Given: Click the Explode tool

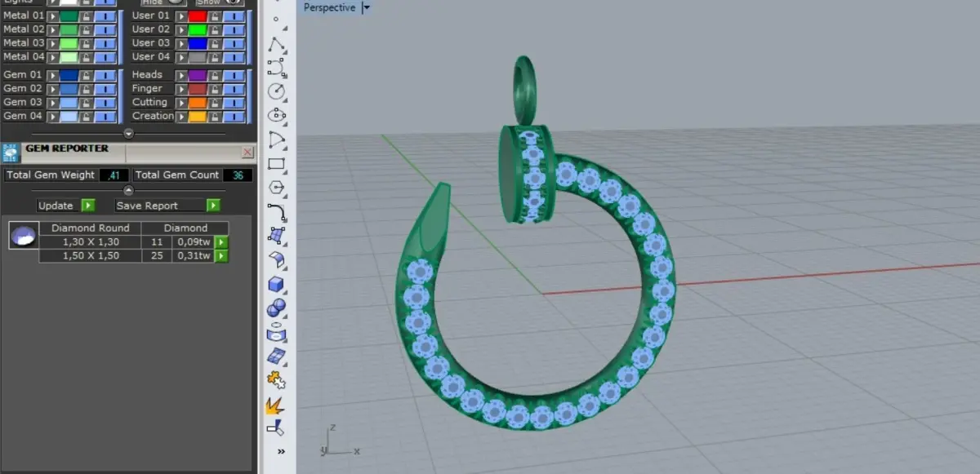Looking at the screenshot, I should tap(275, 404).
